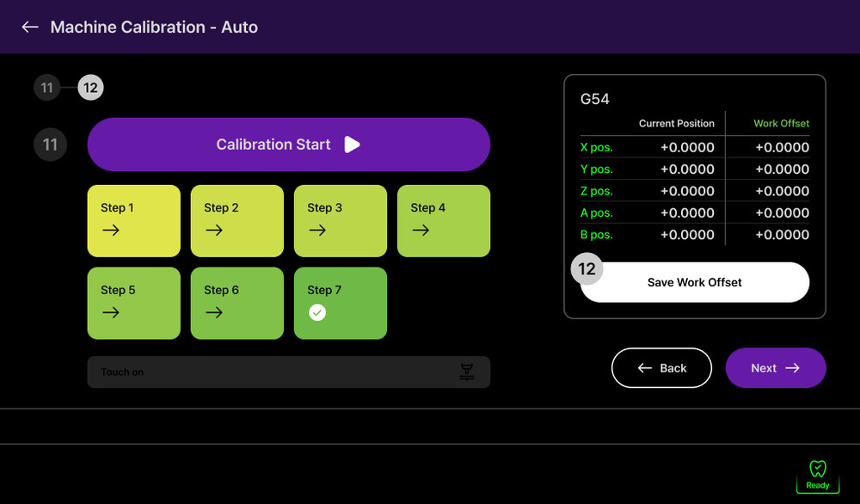Click the X pos. work offset value
The height and width of the screenshot is (504, 860).
[782, 148]
